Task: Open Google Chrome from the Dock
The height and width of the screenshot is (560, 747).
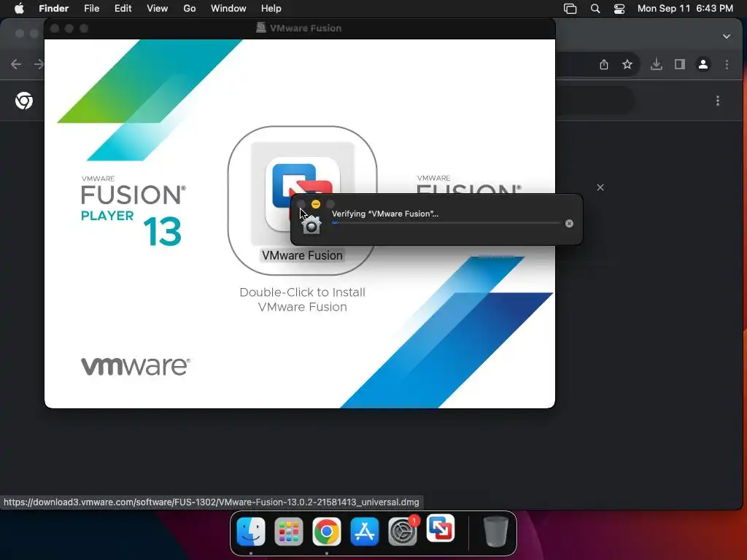Action: coord(326,532)
